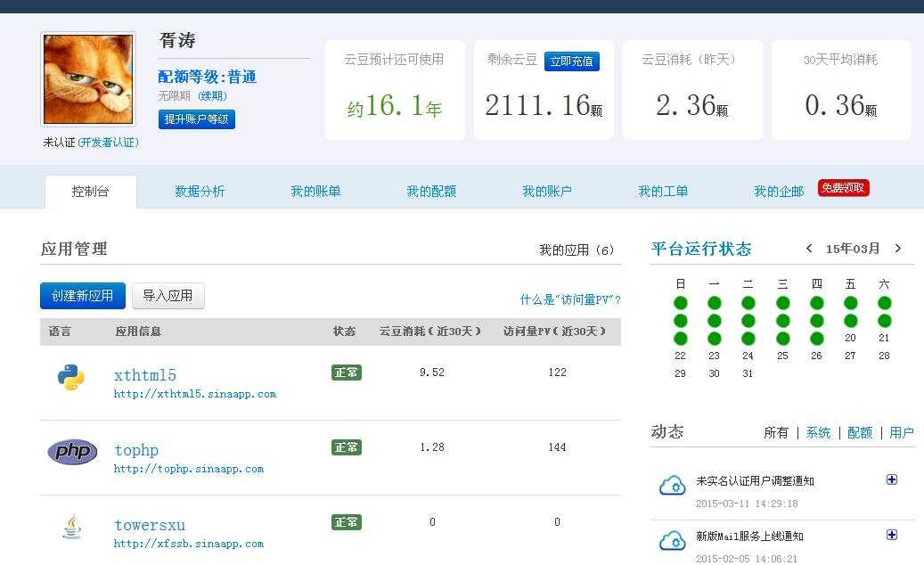
Task: Click the Python icon for xthtml5
Action: click(70, 377)
